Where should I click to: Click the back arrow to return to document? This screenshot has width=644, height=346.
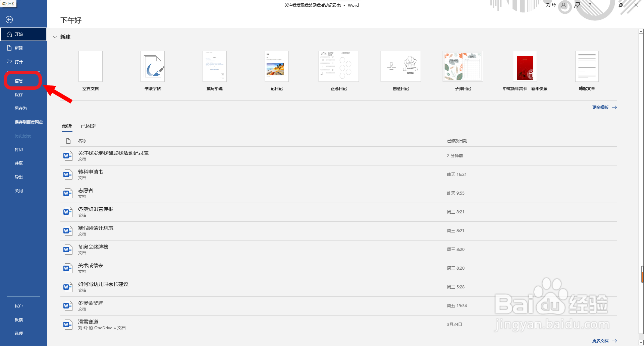(x=9, y=20)
